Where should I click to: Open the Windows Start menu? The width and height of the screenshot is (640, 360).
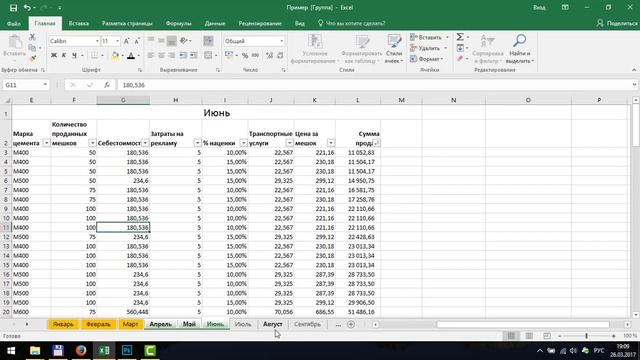coord(11,351)
